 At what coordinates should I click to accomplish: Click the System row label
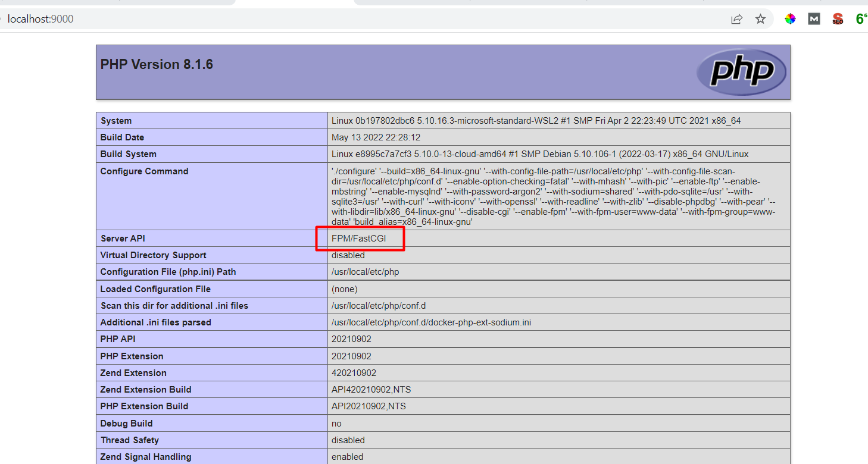pos(116,121)
